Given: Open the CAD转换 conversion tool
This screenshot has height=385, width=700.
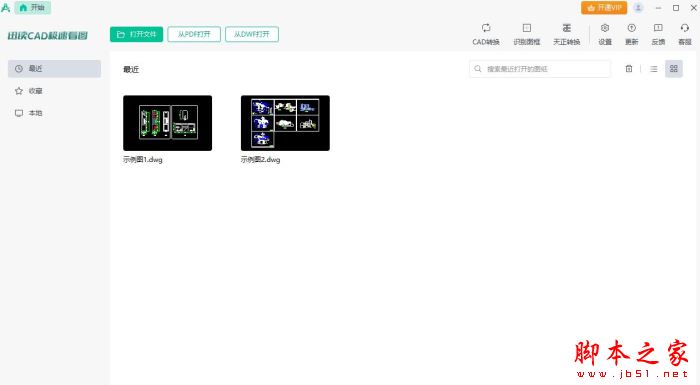Looking at the screenshot, I should coord(486,34).
